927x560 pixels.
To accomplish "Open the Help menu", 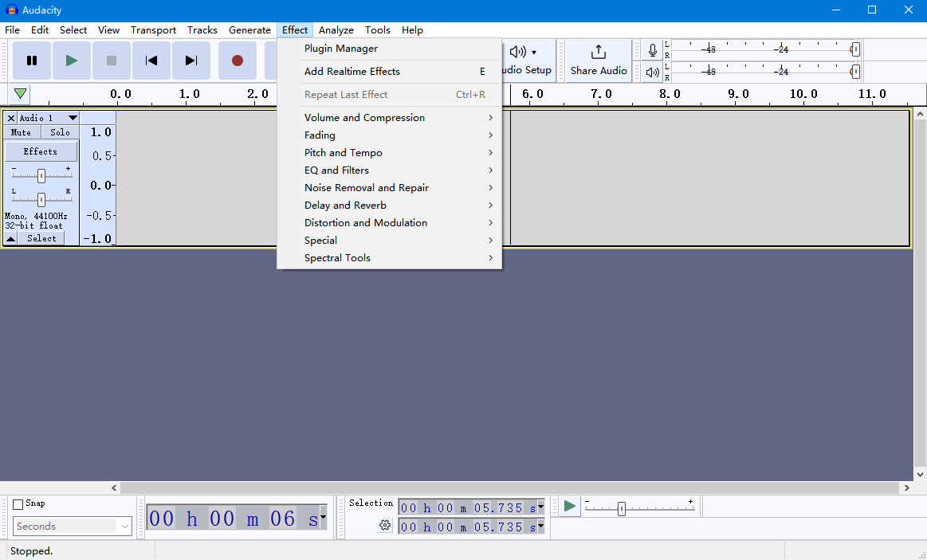I will [x=412, y=30].
